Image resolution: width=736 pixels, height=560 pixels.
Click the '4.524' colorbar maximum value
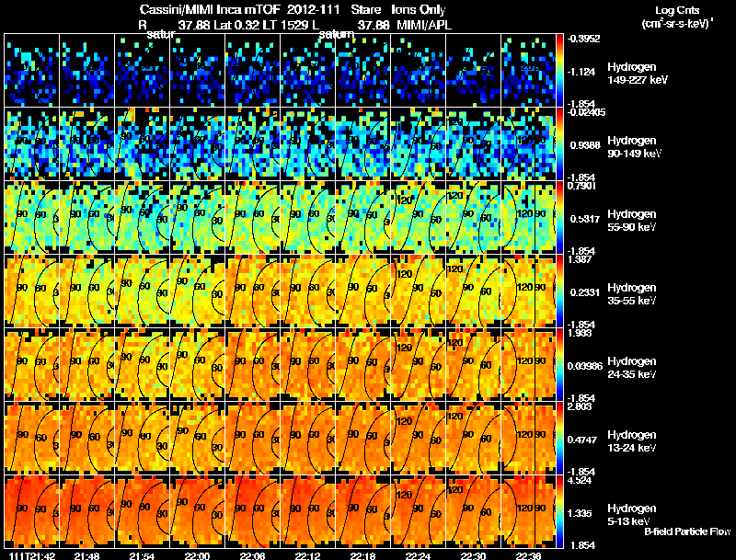(x=579, y=480)
